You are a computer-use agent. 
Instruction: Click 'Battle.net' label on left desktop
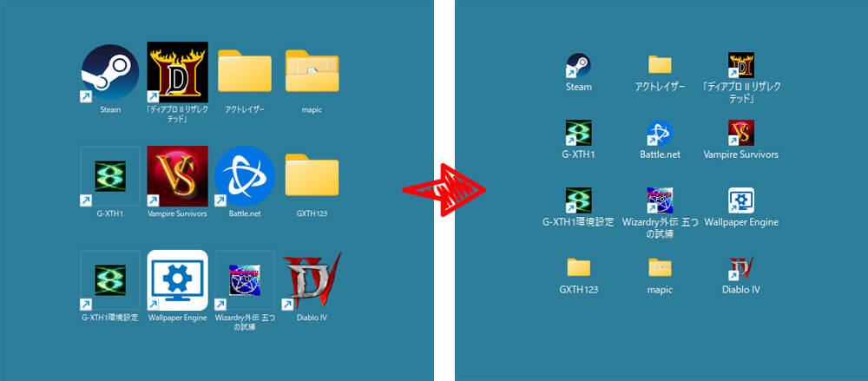[245, 213]
